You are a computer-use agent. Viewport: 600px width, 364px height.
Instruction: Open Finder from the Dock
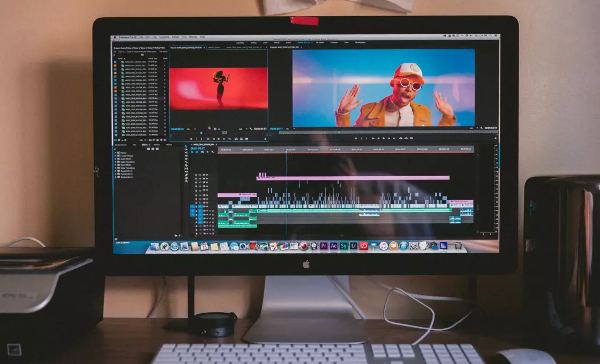tap(155, 247)
